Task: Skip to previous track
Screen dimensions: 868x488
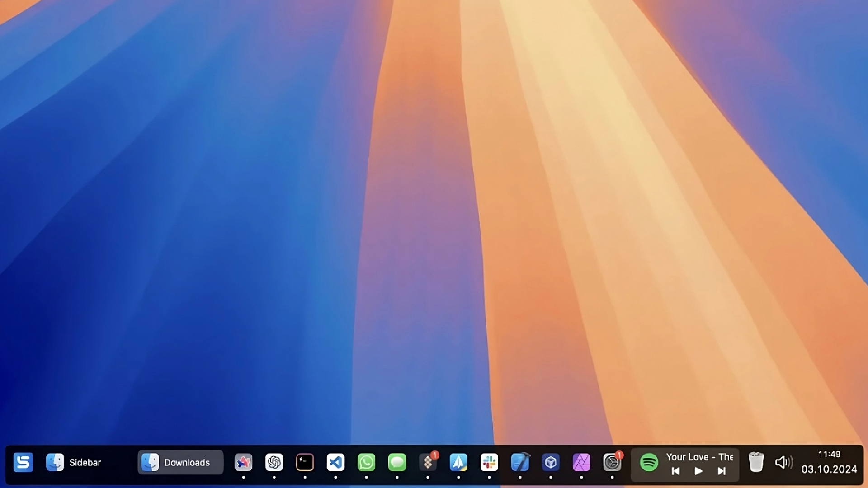Action: tap(675, 471)
